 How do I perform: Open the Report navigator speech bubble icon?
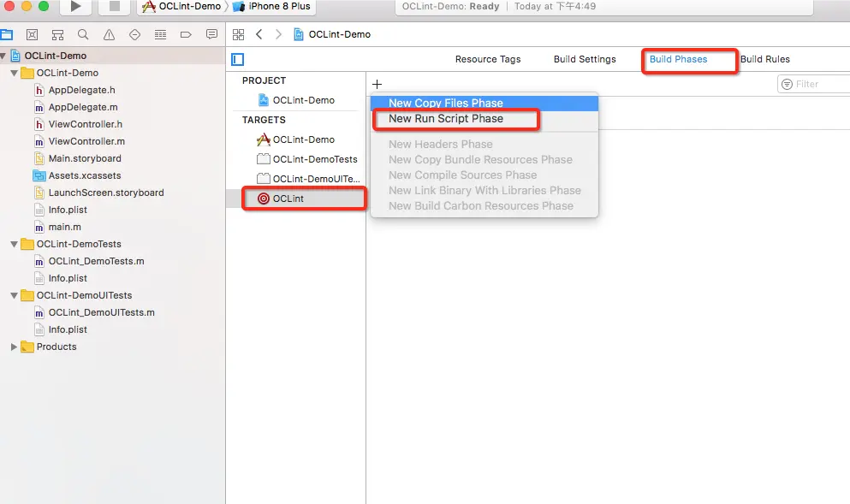coord(212,35)
